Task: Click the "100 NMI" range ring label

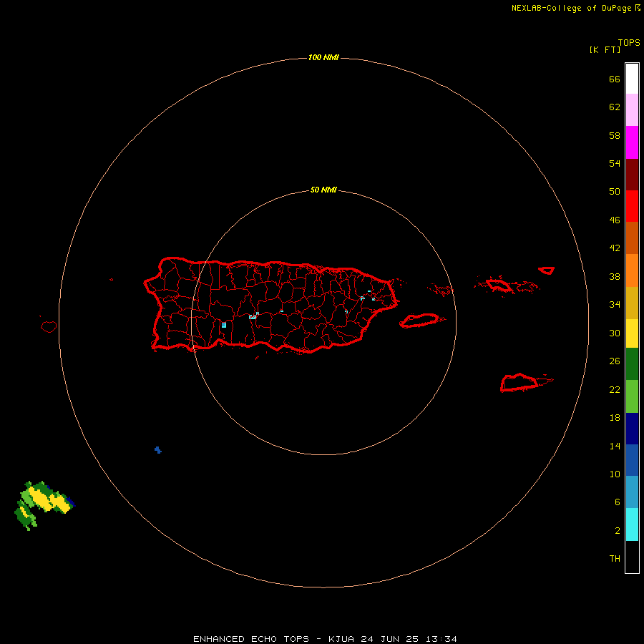Action: click(323, 57)
